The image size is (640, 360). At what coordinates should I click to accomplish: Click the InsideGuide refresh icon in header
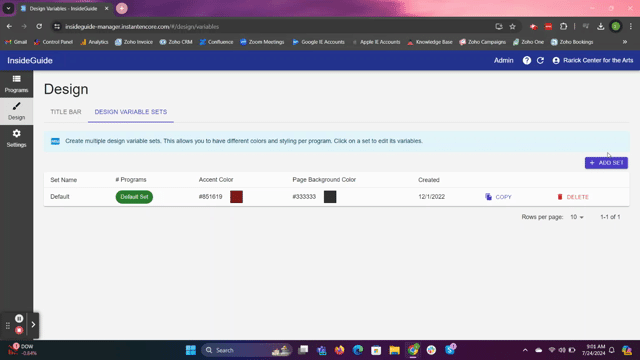[x=540, y=60]
